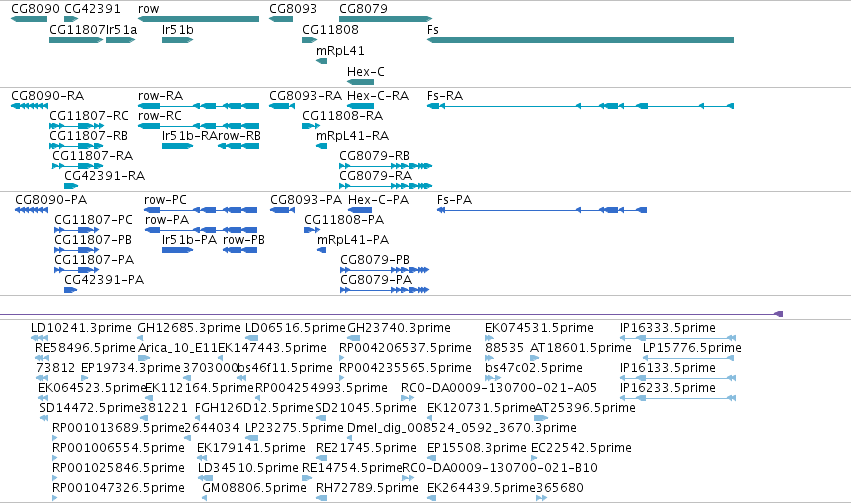Click the RC0-DA0009-130700-021-A05 EST label

[499, 389]
